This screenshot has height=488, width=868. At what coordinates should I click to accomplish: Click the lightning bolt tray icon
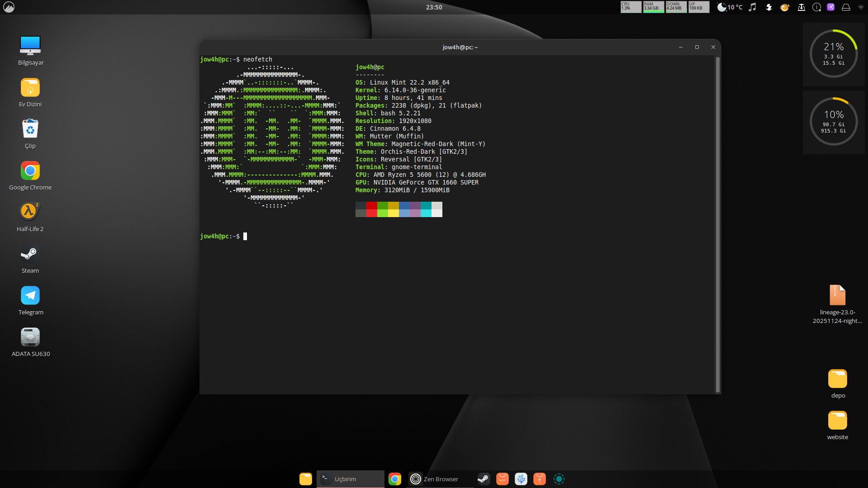coord(768,7)
